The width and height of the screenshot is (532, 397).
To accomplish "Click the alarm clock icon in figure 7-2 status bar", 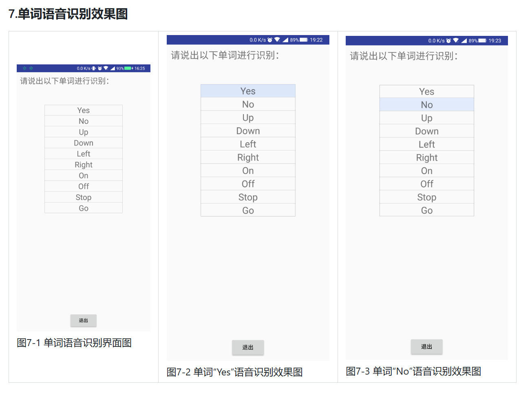I will (270, 40).
